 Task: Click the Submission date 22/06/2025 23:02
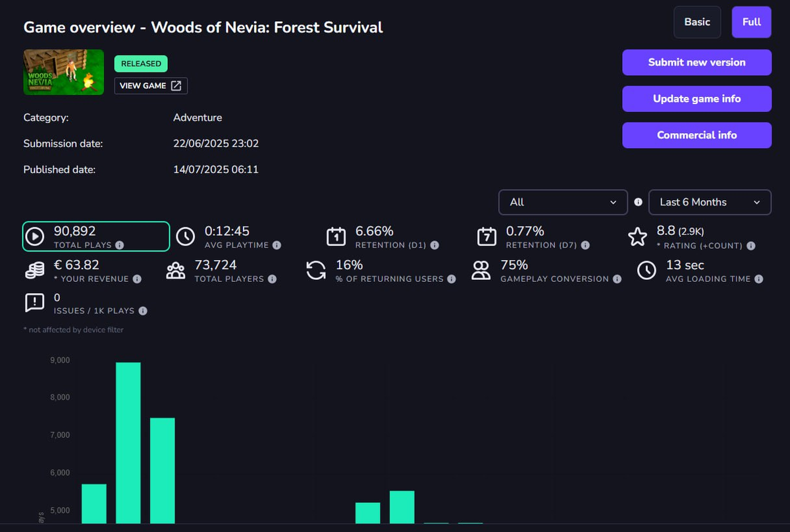tap(216, 144)
